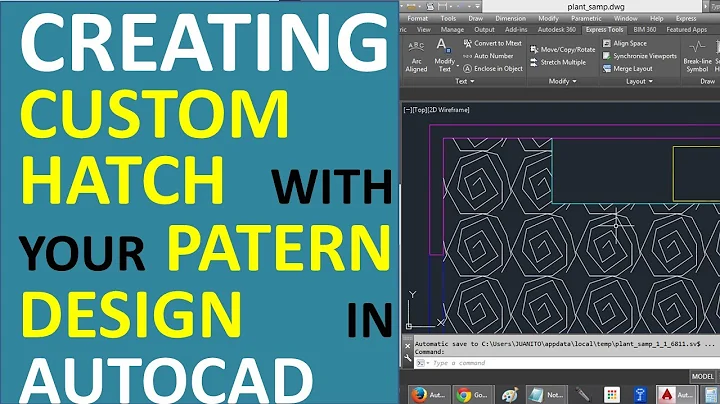Switch to the Autodesk 360 tab

(557, 29)
